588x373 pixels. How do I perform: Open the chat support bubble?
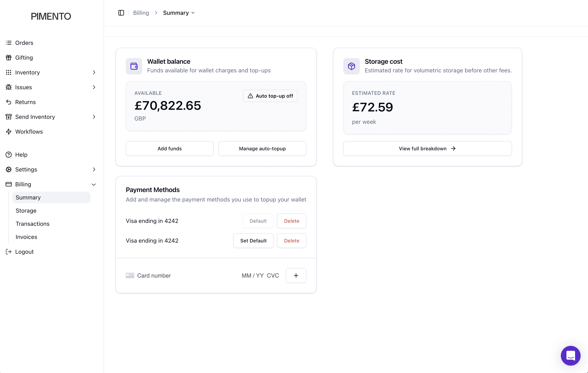[x=570, y=355]
